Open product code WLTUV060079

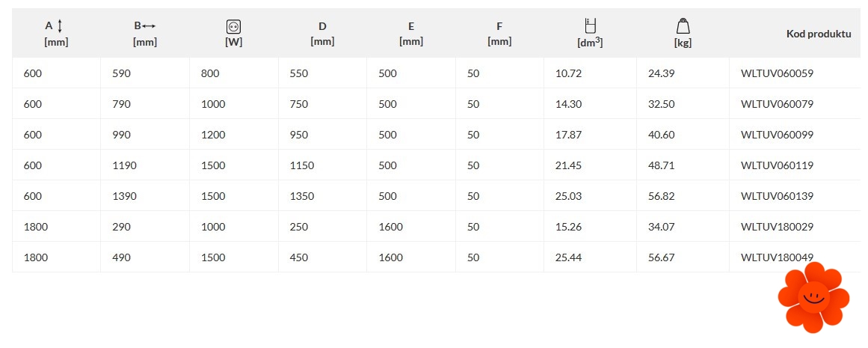point(777,104)
